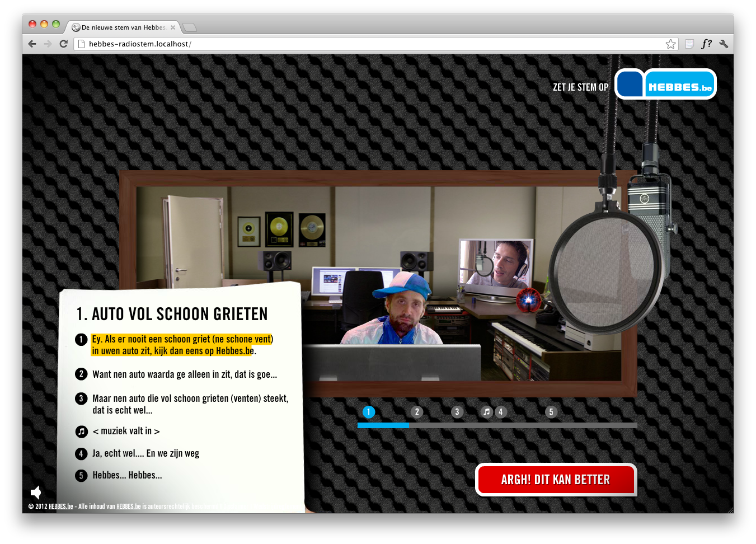The height and width of the screenshot is (544, 756).
Task: Select script line 2 number bullet
Action: [81, 374]
